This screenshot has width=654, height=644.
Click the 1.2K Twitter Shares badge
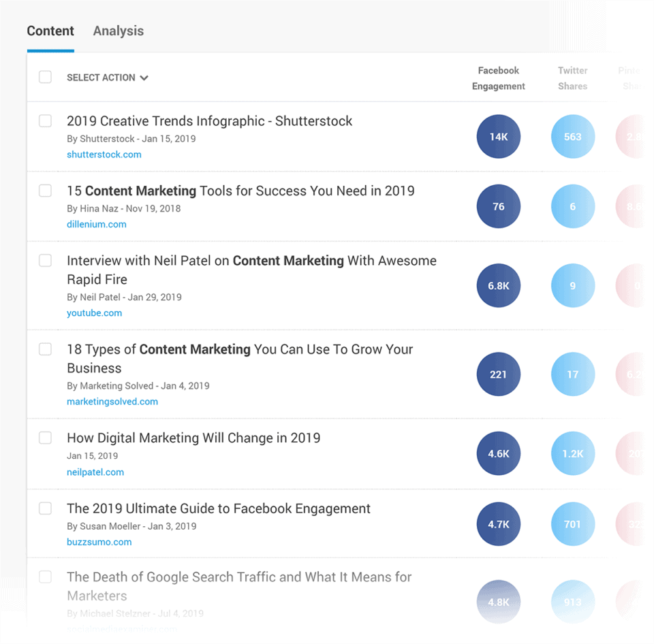tap(572, 453)
